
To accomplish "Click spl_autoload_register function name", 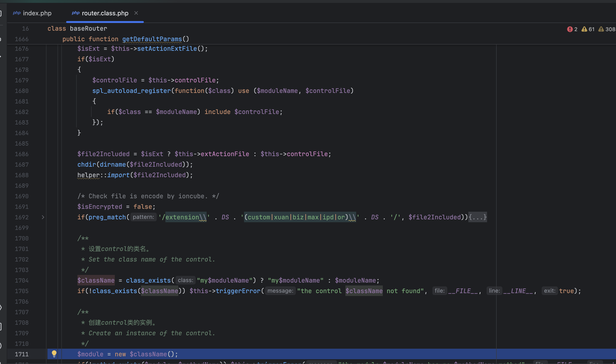I will [x=131, y=91].
